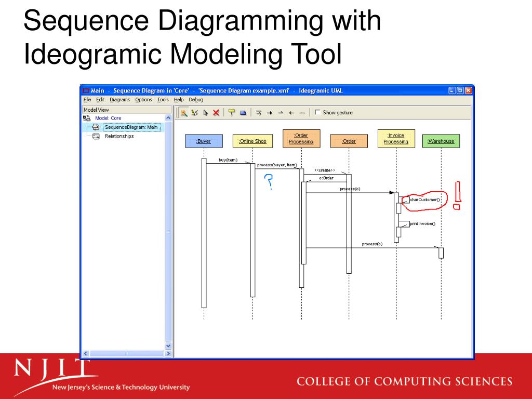The height and width of the screenshot is (399, 532).
Task: Open the Edit menu
Action: tap(100, 100)
